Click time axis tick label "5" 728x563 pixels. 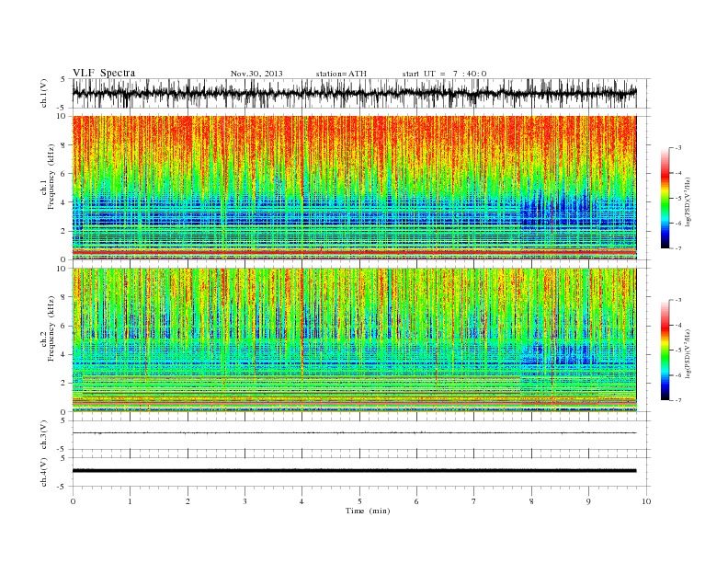point(359,501)
